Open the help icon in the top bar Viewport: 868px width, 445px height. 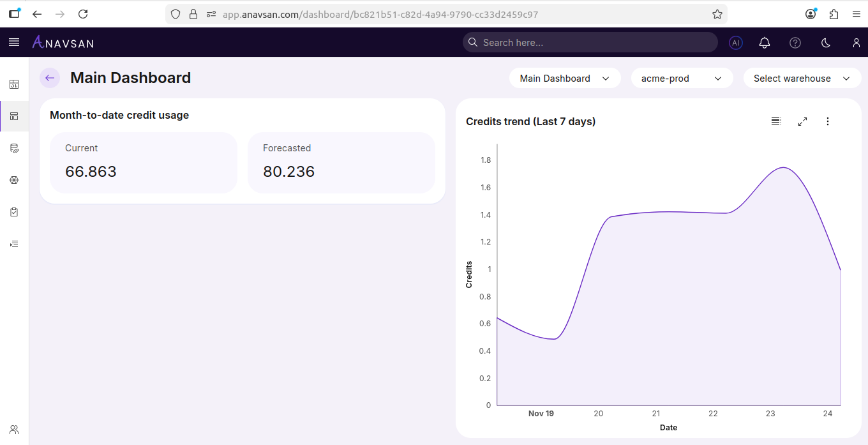[x=795, y=43]
